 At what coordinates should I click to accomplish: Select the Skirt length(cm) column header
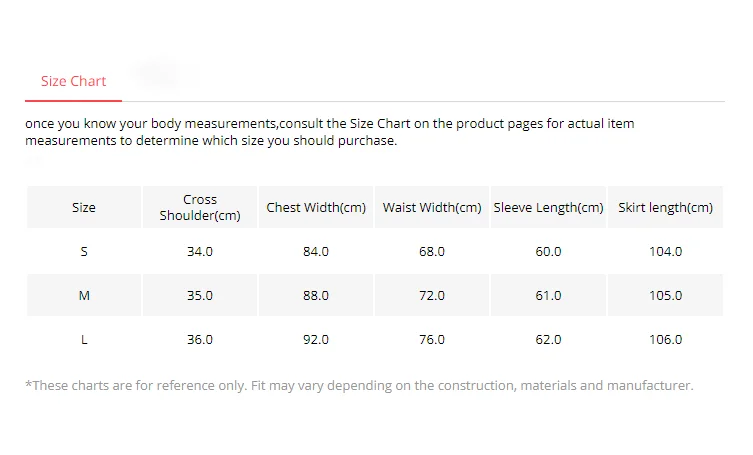[665, 208]
